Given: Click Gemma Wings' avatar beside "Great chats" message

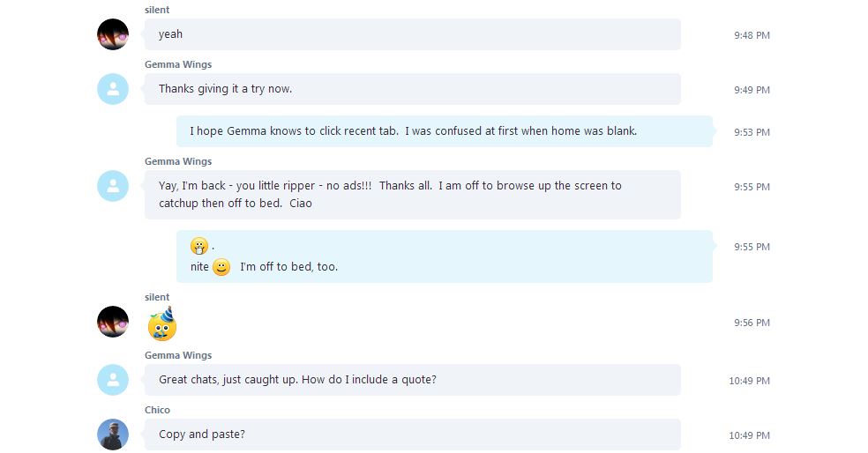Looking at the screenshot, I should coord(113,380).
